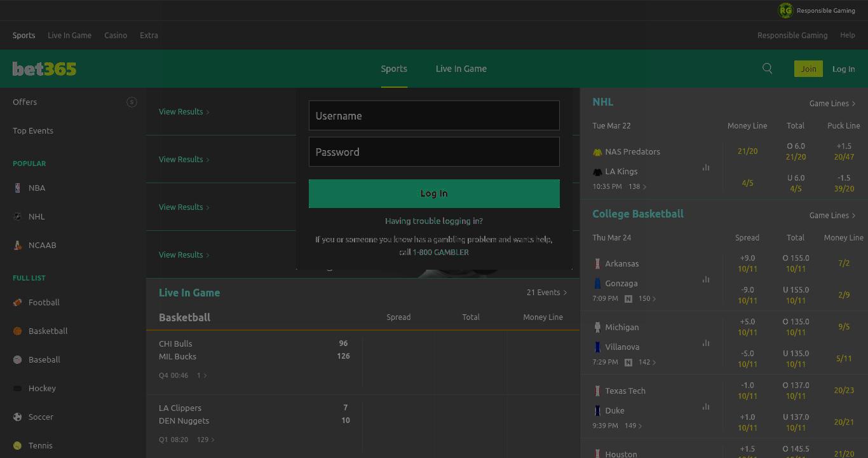The height and width of the screenshot is (458, 868).
Task: Select NAS Predators money line 21/20
Action: coord(747,151)
